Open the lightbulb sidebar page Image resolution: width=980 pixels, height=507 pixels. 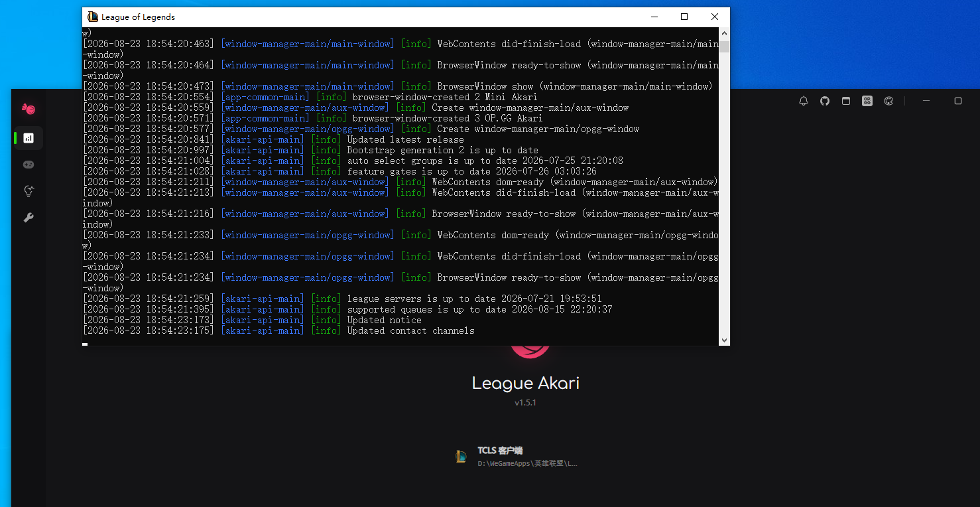click(29, 191)
